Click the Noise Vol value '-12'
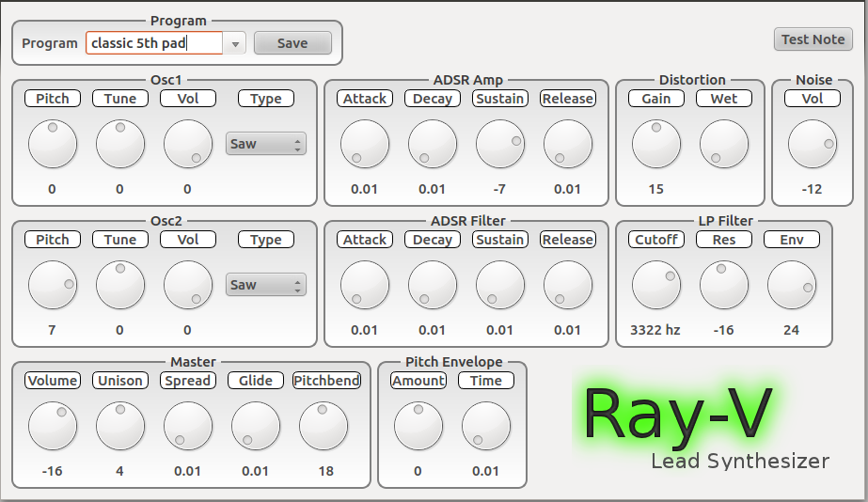The width and height of the screenshot is (868, 502). (x=813, y=189)
